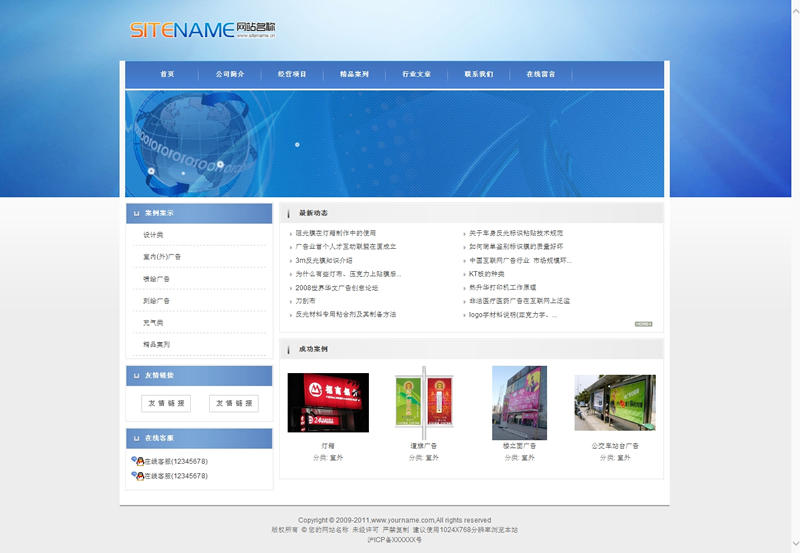800x553 pixels.
Task: Select the 喷绘广告 sidebar category
Action: pos(156,279)
